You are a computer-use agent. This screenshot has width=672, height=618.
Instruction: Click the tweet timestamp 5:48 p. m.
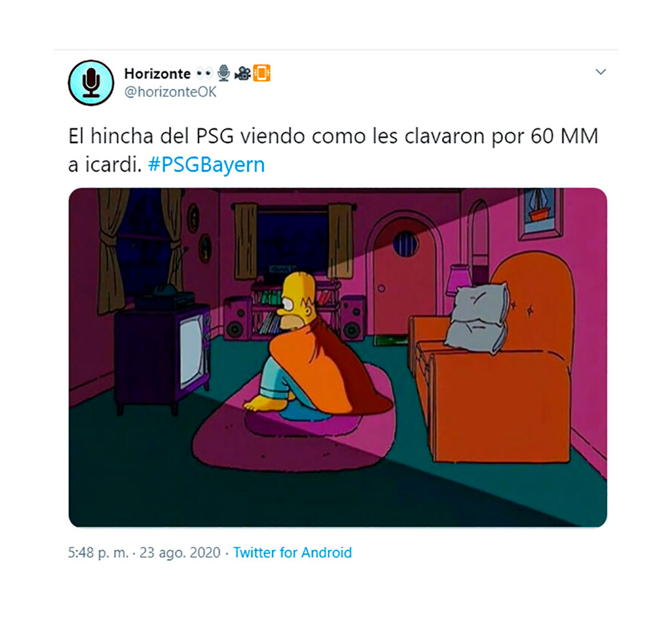98,553
